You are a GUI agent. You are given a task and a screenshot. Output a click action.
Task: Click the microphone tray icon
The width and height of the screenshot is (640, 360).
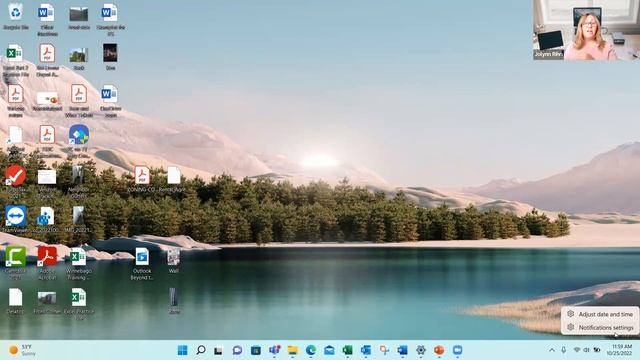coord(564,350)
